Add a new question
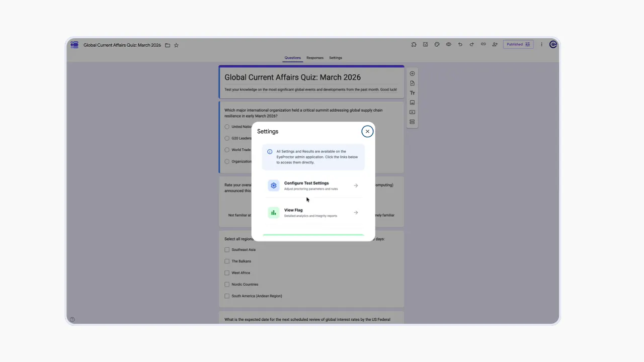Screen dimensions: 644x362 pos(412,73)
